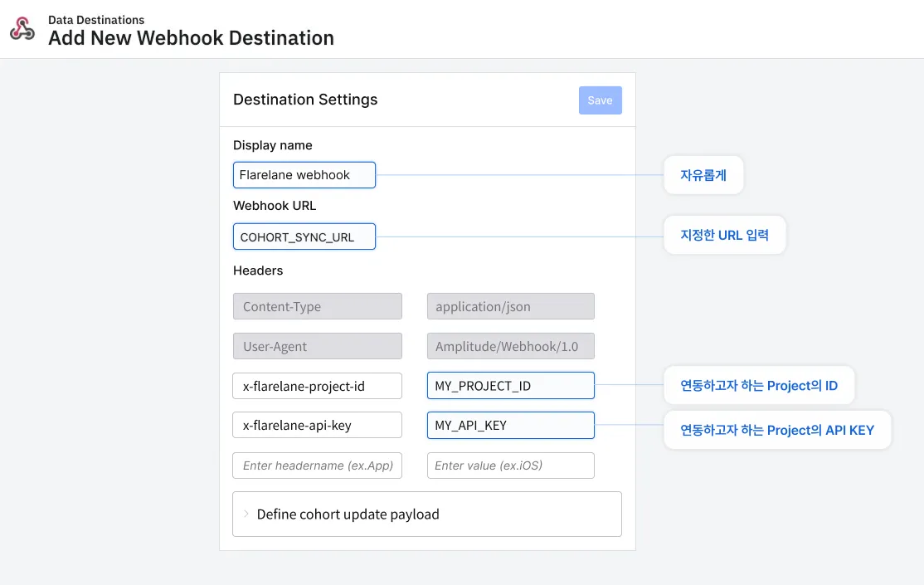The image size is (924, 585).
Task: Click the x-flarelane-api-key header name field
Action: click(318, 425)
